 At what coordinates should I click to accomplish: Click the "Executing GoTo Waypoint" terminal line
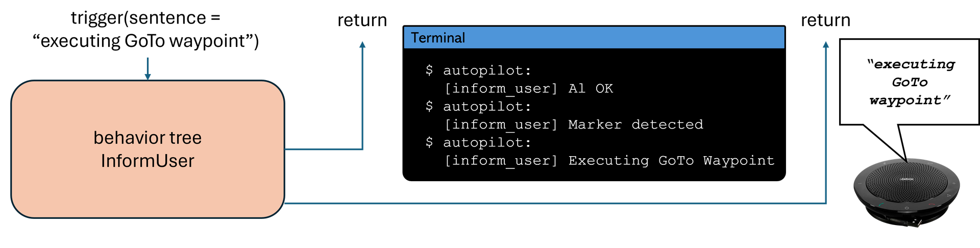(609, 161)
